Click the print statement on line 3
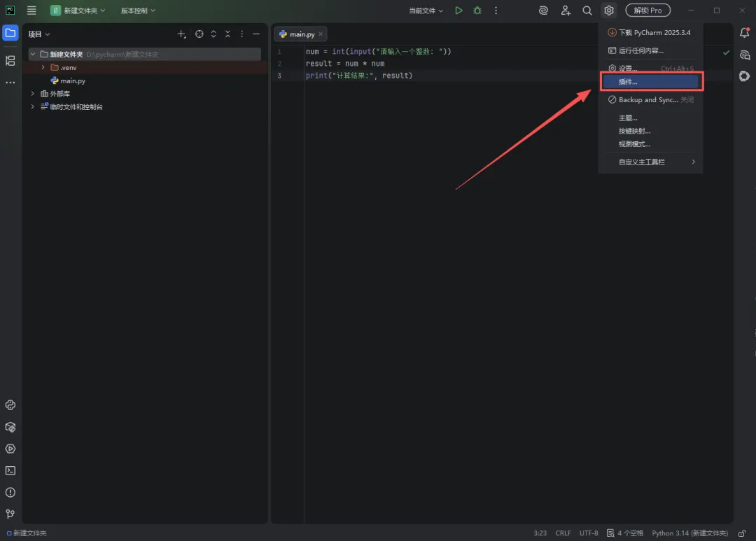The height and width of the screenshot is (541, 756). (x=358, y=75)
